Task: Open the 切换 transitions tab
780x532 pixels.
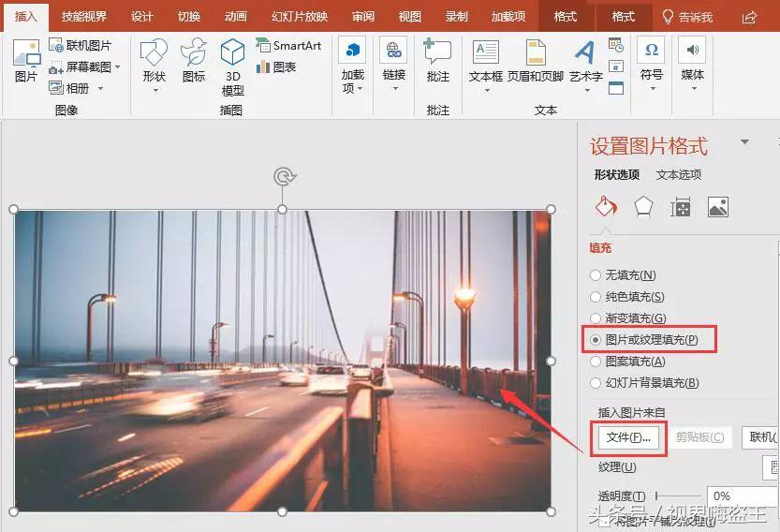Action: pyautogui.click(x=189, y=17)
